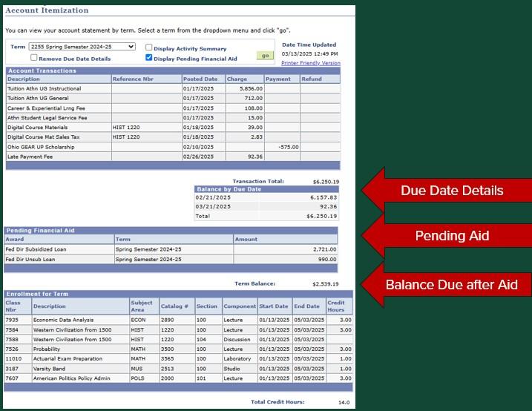Click the Posted Date column header
The width and height of the screenshot is (532, 411).
pyautogui.click(x=200, y=79)
